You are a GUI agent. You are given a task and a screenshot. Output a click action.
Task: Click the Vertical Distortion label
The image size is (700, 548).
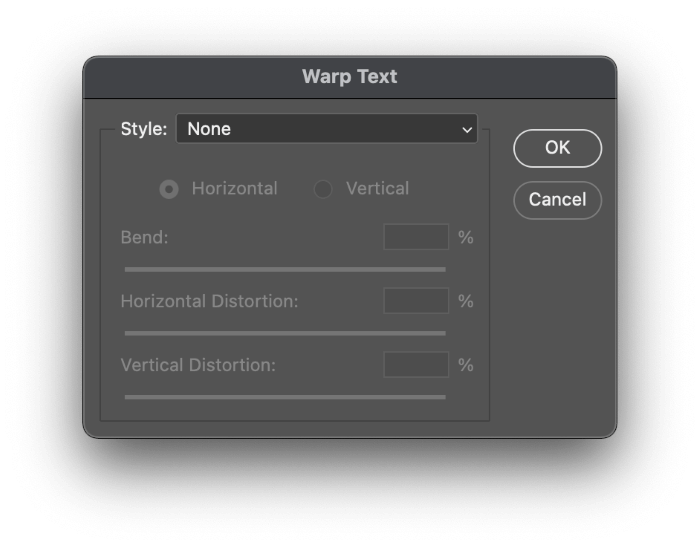tap(198, 365)
